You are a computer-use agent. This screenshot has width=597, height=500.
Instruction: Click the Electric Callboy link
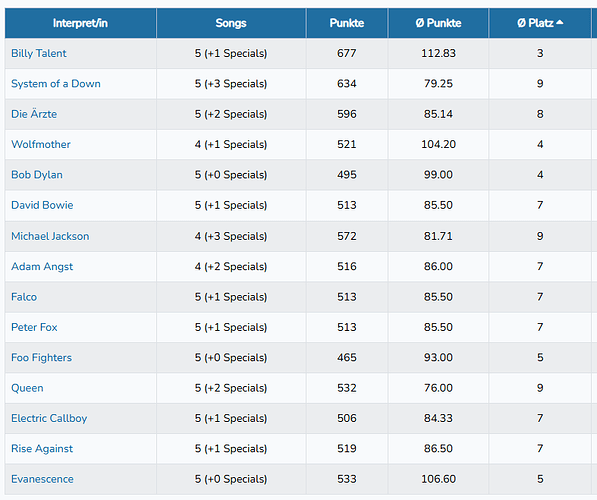(49, 418)
